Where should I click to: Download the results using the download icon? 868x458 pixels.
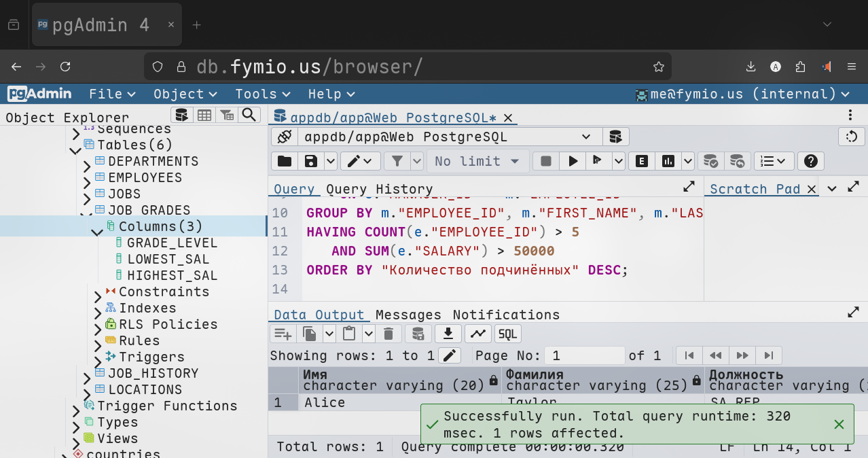pos(448,334)
